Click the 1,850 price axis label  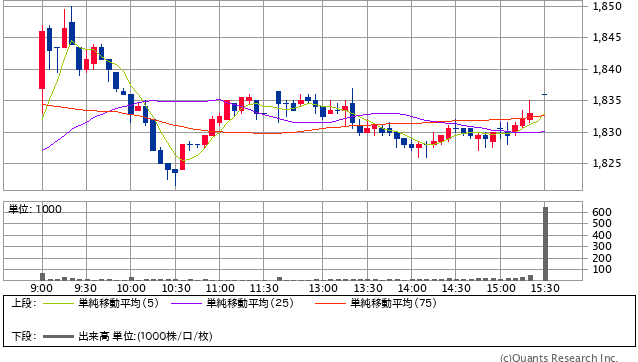tap(607, 6)
